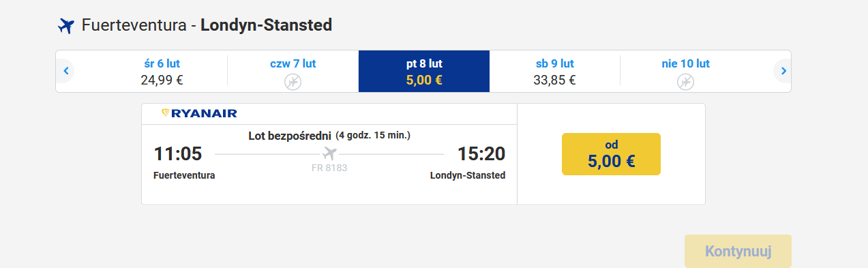This screenshot has height=268, width=868.
Task: Click no-flight icon under czw 7 lut
Action: (x=293, y=82)
